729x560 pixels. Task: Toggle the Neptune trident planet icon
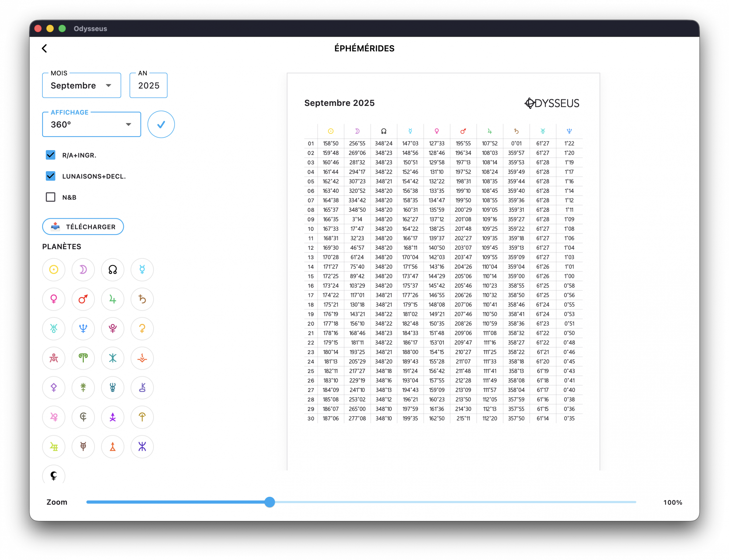[x=83, y=328]
